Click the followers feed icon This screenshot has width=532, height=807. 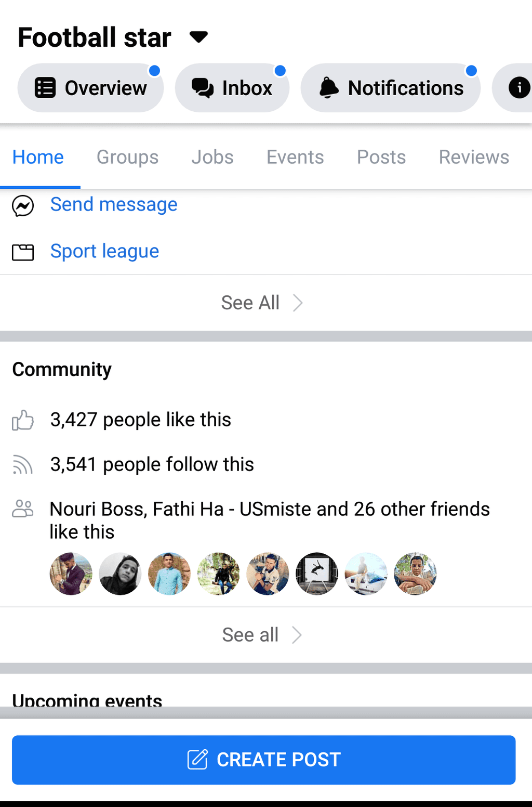(x=23, y=465)
